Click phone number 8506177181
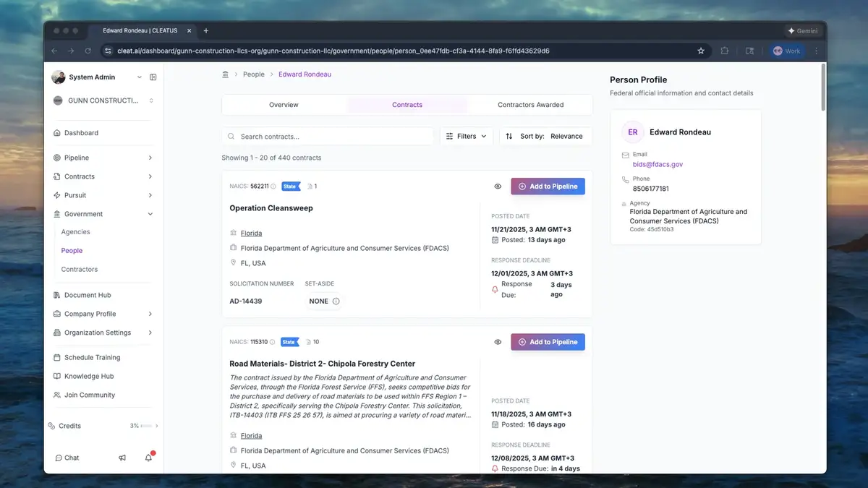Viewport: 868px width, 488px height. tap(651, 189)
